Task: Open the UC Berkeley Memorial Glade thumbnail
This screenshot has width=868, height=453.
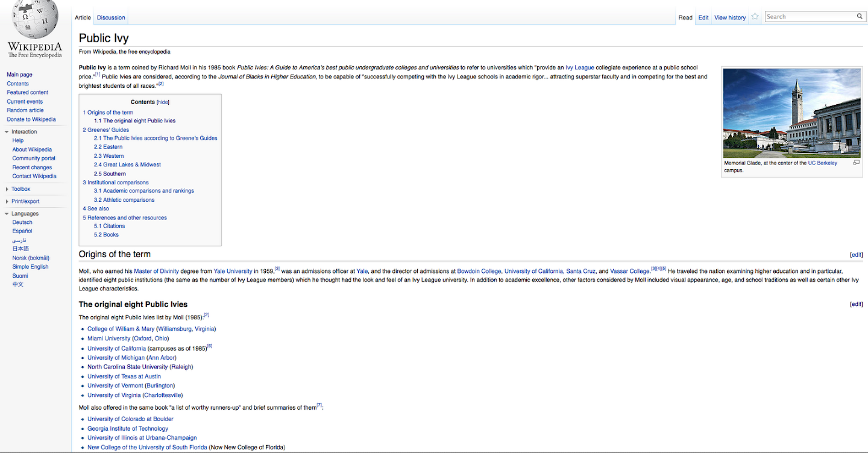Action: (x=792, y=113)
